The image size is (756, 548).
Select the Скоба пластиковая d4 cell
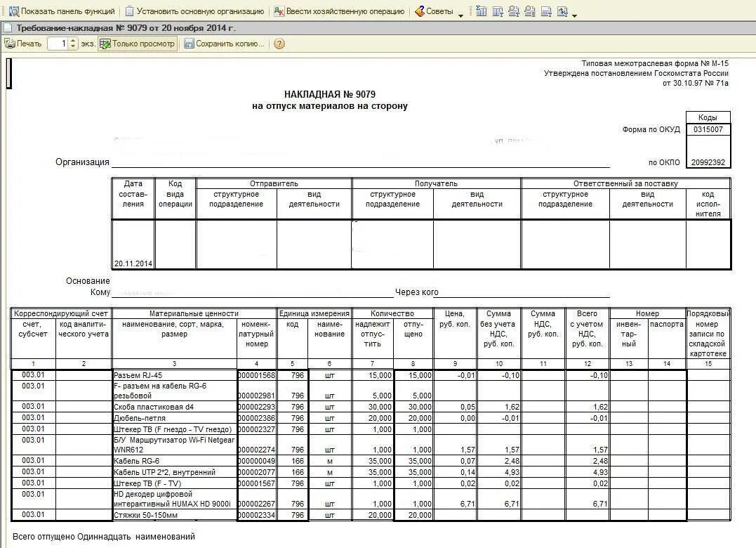[175, 407]
